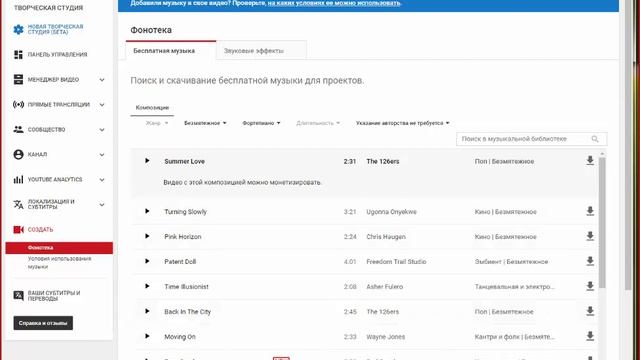Click the Творческая студия heading
The width and height of the screenshot is (640, 360).
[49, 8]
